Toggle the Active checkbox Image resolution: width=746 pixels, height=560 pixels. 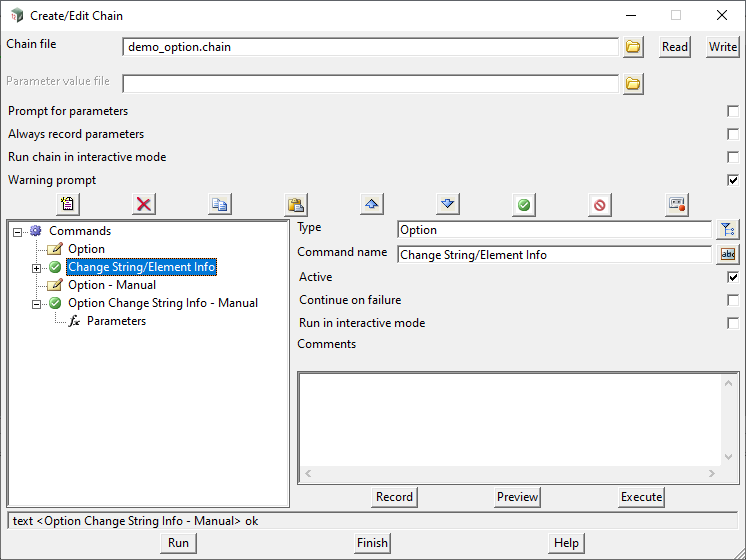pos(733,277)
